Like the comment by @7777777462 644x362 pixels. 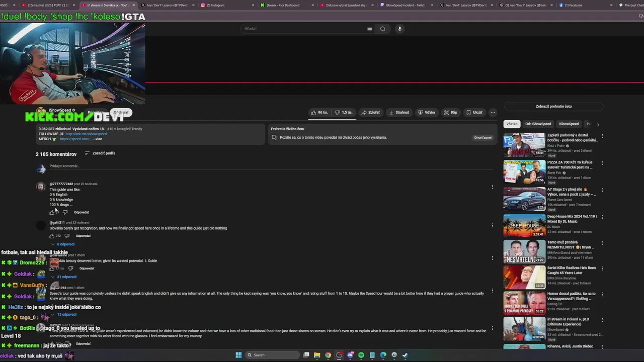(x=52, y=212)
